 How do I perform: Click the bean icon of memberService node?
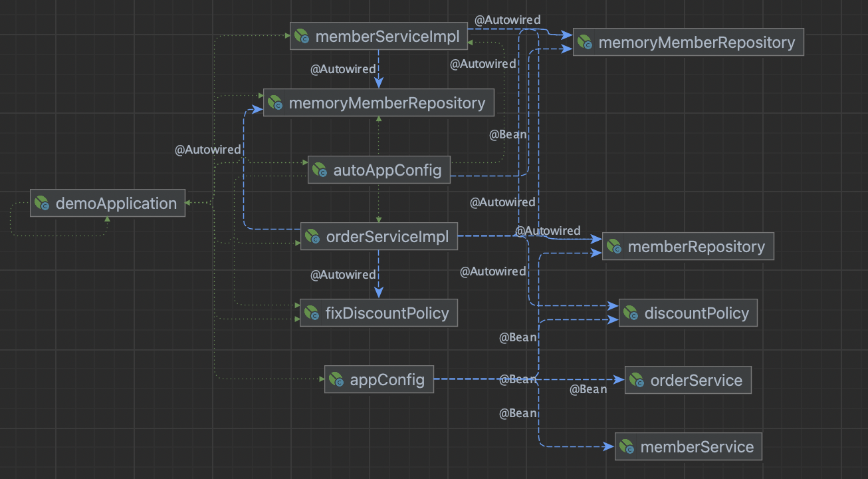point(627,446)
